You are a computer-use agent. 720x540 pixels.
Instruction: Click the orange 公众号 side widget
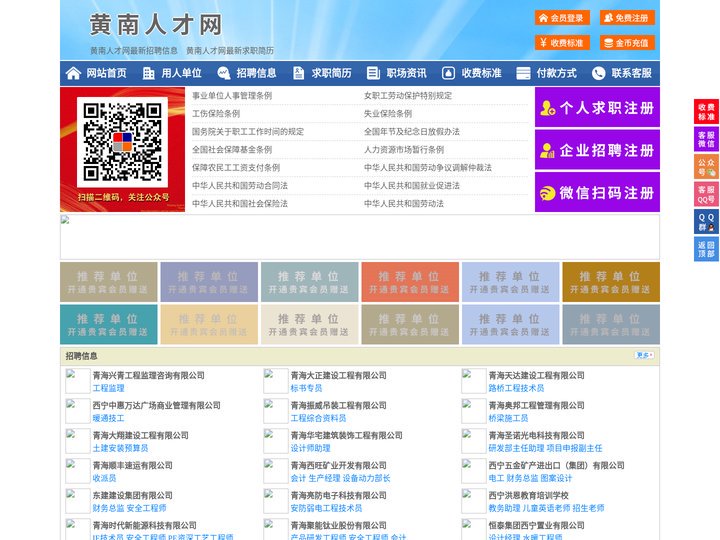pos(706,167)
